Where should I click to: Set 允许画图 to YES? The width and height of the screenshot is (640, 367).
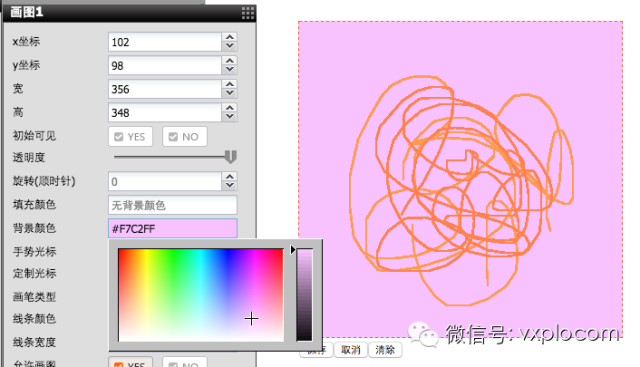point(130,362)
